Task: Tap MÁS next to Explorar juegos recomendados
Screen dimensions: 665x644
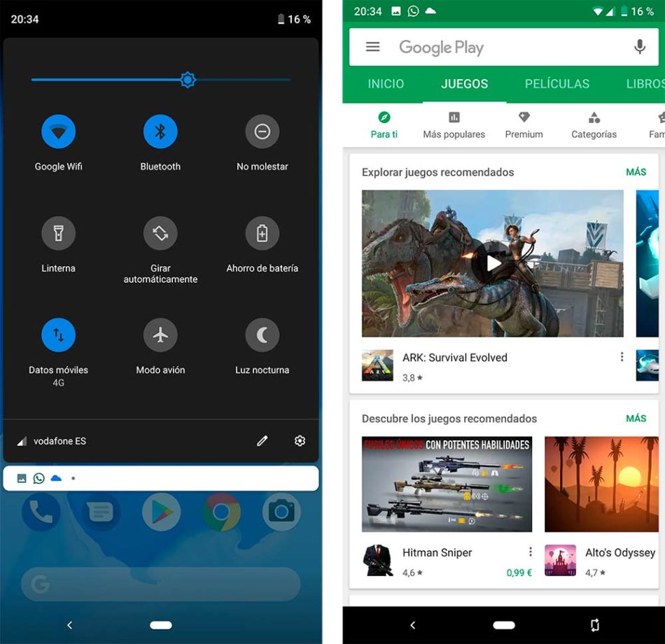Action: [x=636, y=171]
